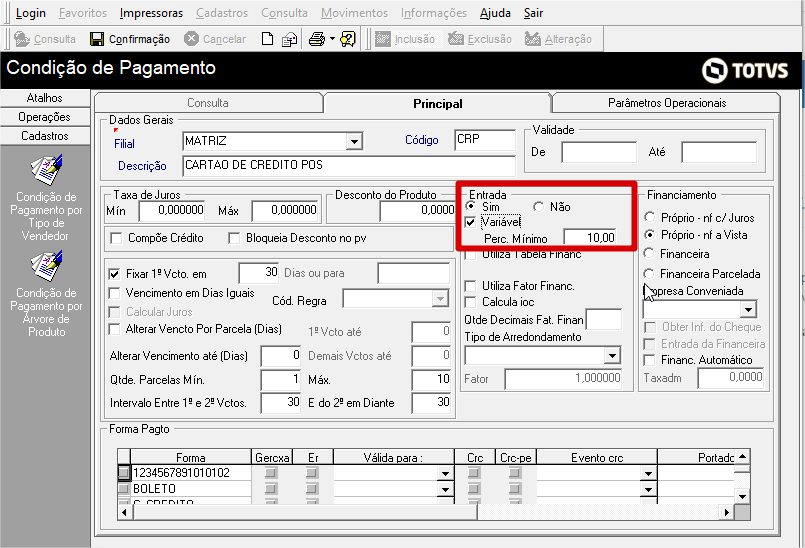Switch to Parâmetros Operacionais tab
Screen dimensions: 805x548
pyautogui.click(x=666, y=103)
